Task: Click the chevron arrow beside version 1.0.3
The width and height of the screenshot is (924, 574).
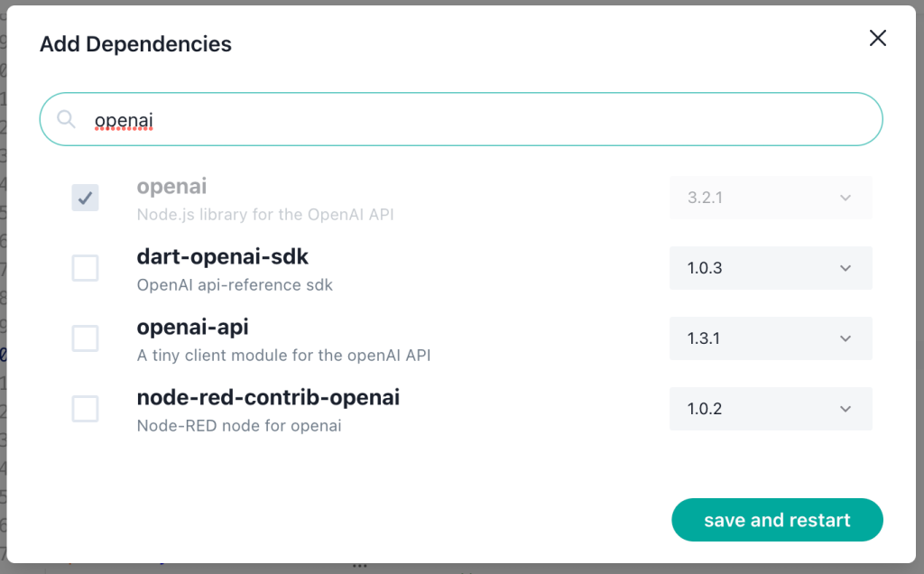Action: [x=845, y=268]
